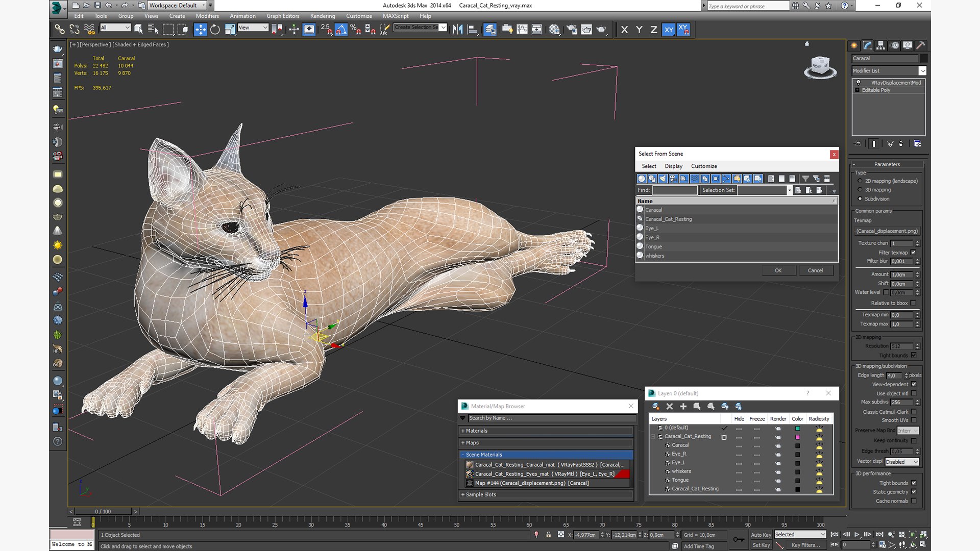Select 3D mapping type
This screenshot has height=551, width=980.
tap(860, 190)
